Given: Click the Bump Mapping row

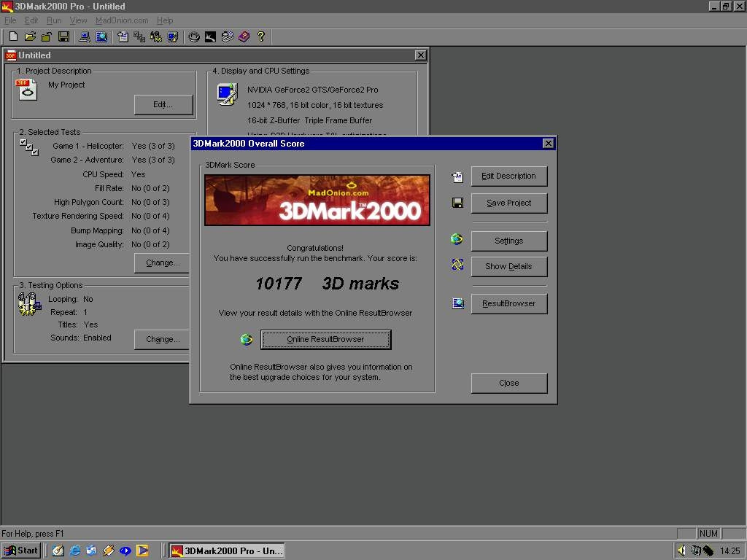Looking at the screenshot, I should point(120,230).
